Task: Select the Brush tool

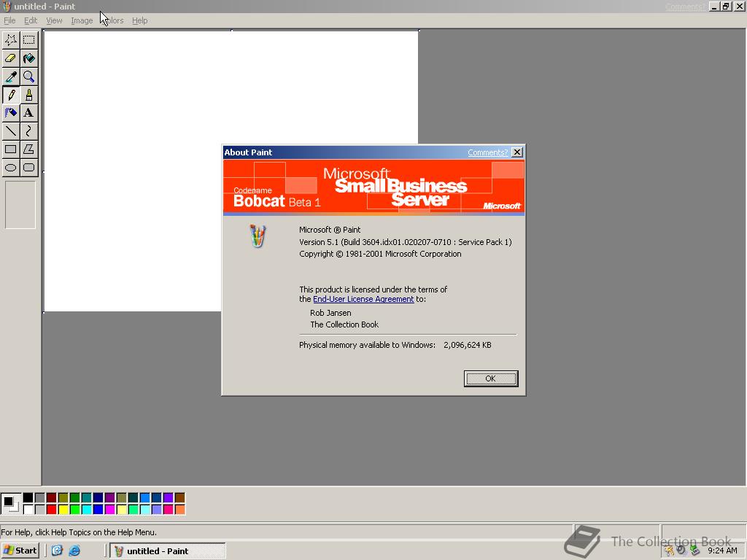Action: point(29,95)
